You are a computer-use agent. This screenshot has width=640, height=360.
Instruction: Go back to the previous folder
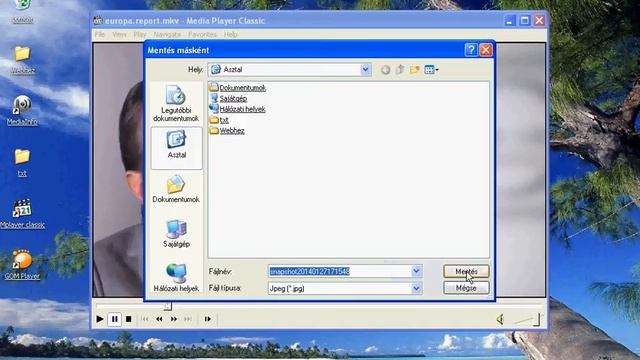(385, 70)
